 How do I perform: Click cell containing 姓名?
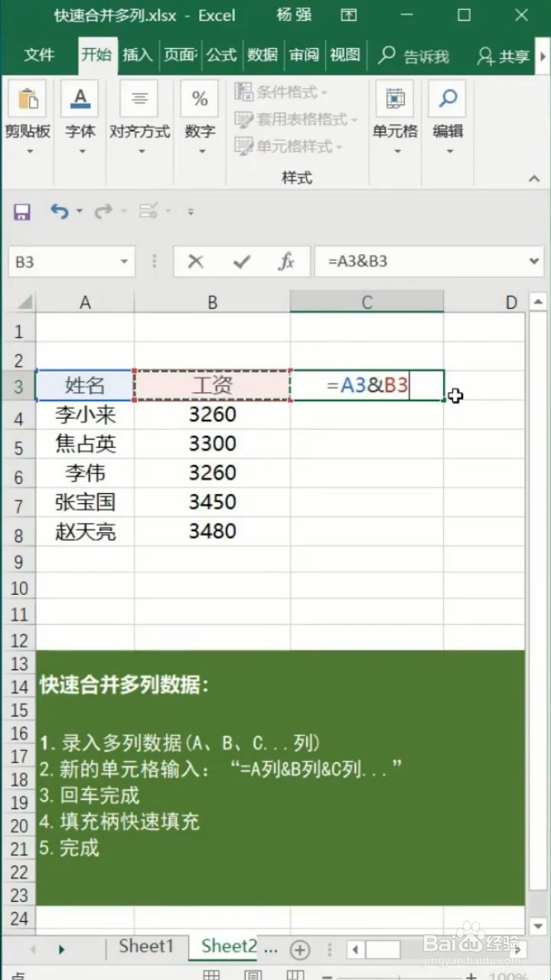pyautogui.click(x=85, y=385)
